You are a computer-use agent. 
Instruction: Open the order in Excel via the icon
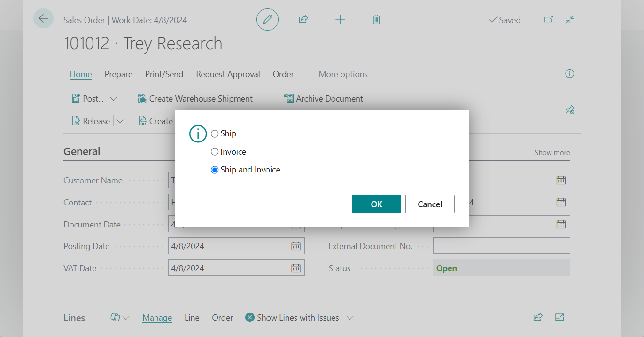click(x=559, y=317)
